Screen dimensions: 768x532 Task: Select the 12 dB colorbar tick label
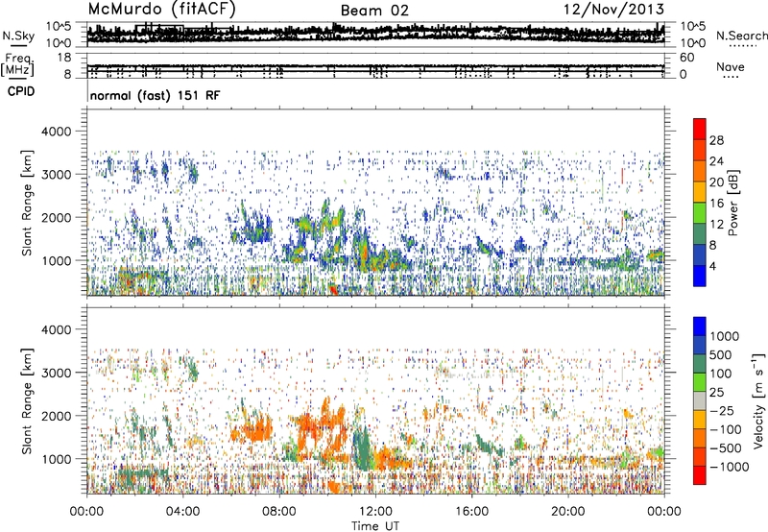[x=716, y=225]
